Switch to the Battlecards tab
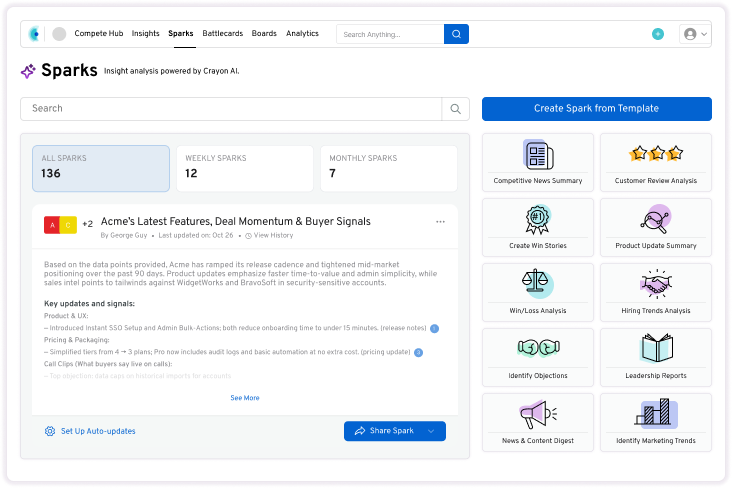The height and width of the screenshot is (488, 732). coord(222,34)
